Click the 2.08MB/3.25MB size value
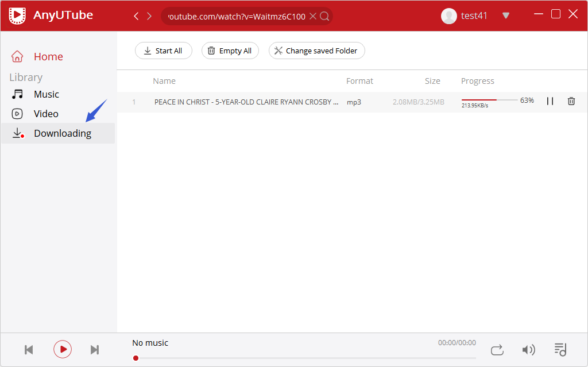Viewport: 588px width, 367px height. tap(419, 102)
